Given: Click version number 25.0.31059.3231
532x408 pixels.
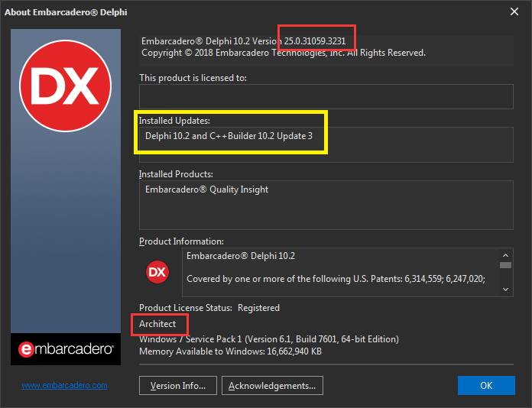Looking at the screenshot, I should [x=315, y=41].
